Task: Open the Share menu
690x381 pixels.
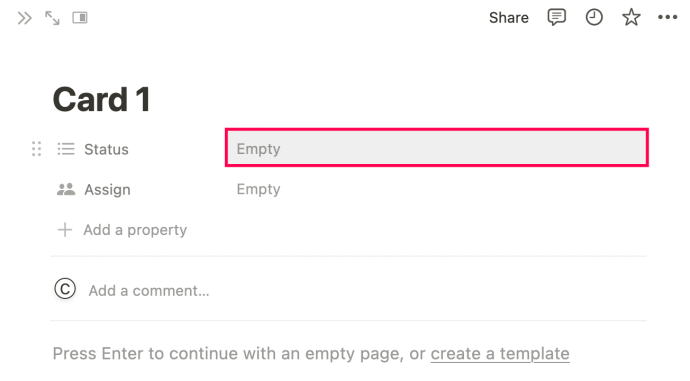Action: click(509, 18)
